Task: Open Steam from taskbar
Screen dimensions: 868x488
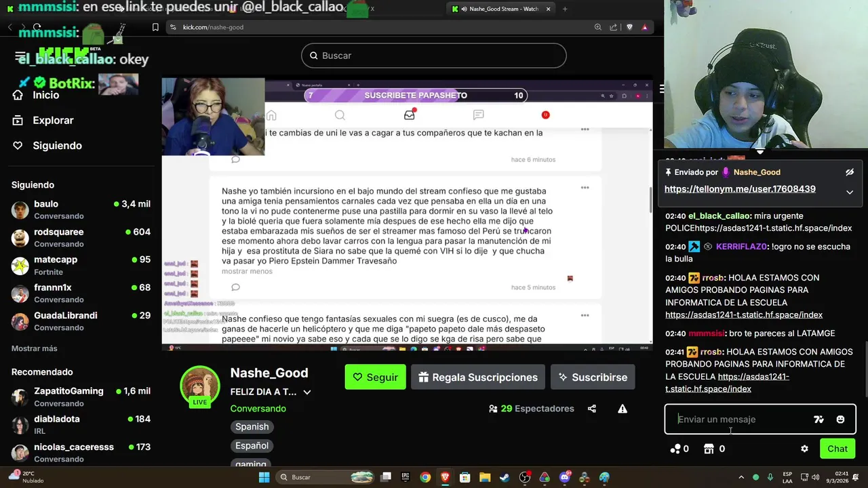Action: coord(505,477)
